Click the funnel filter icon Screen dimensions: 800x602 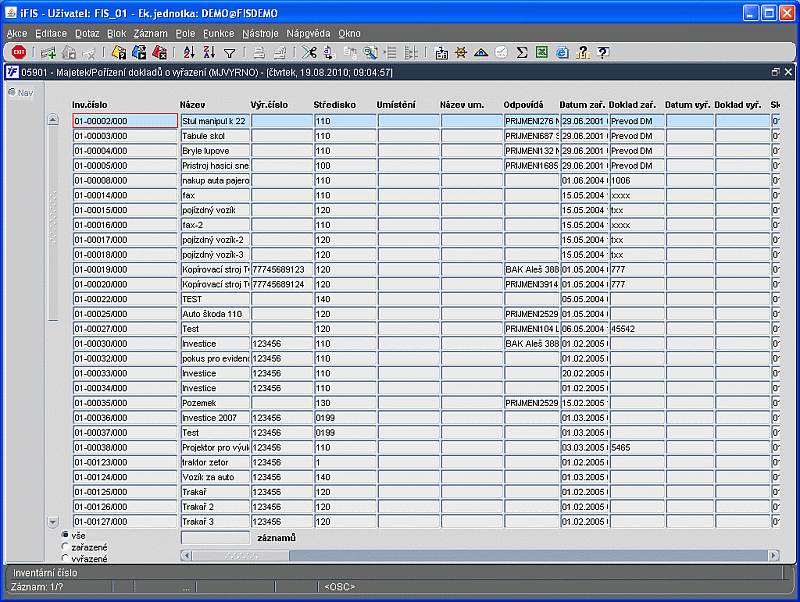[x=229, y=53]
